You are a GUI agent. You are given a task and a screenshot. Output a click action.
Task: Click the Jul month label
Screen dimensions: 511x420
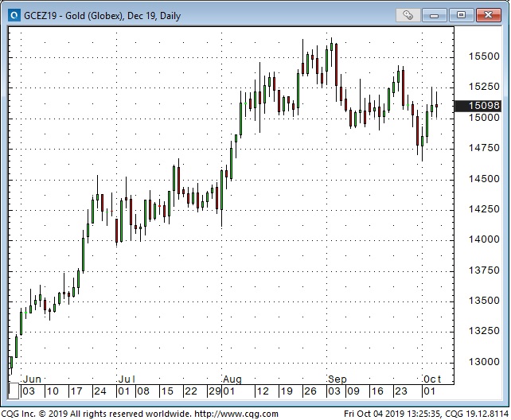point(127,379)
